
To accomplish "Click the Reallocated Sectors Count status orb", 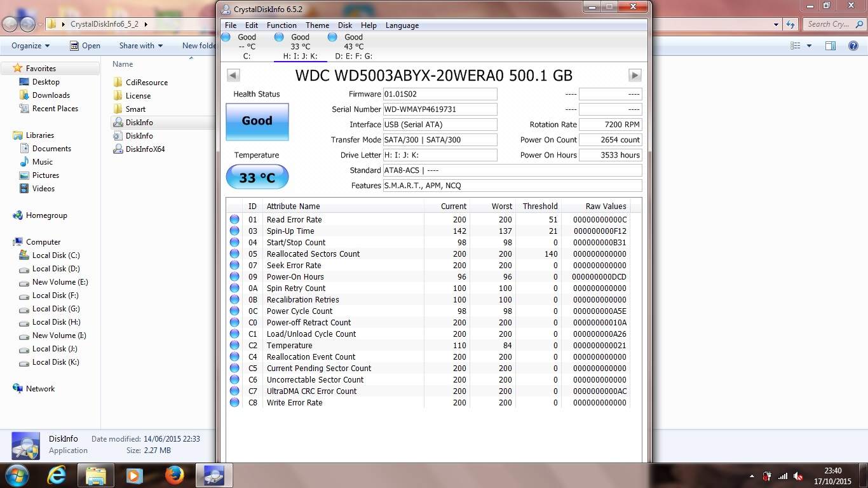I will click(234, 254).
